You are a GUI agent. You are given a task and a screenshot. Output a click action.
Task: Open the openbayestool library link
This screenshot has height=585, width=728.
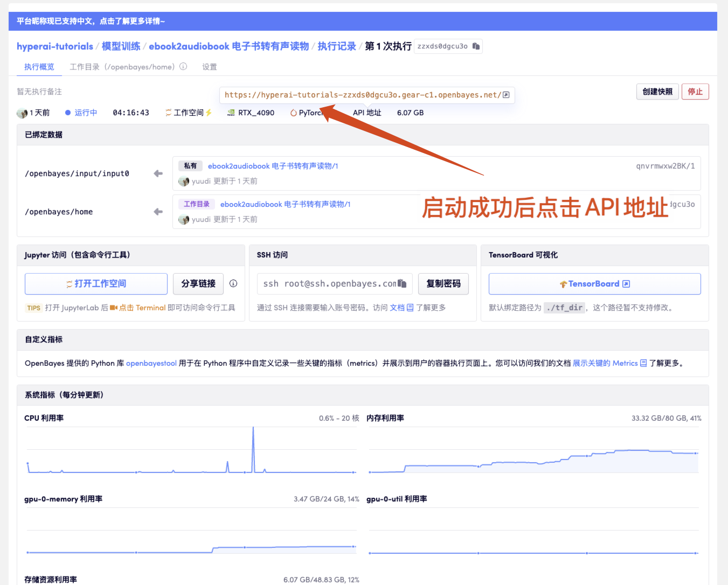(x=151, y=363)
